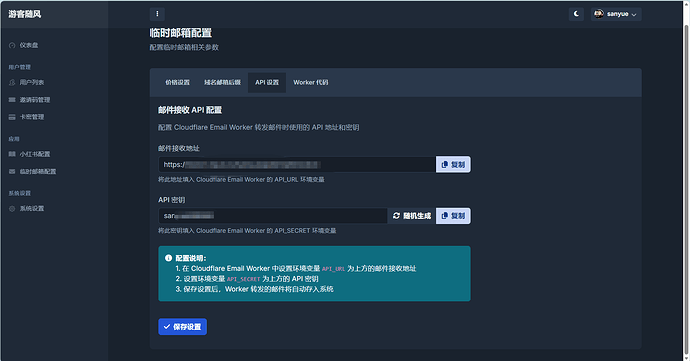
Task: Open the sanyue user dropdown
Action: tap(616, 14)
